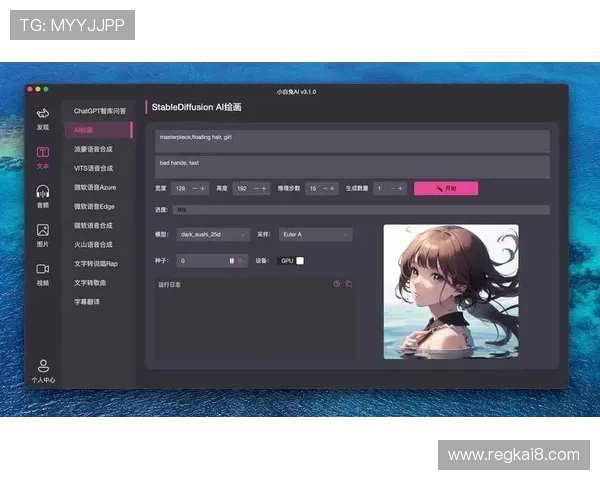The height and width of the screenshot is (480, 600).
Task: Click the second pink icon in run log header
Action: 349,284
